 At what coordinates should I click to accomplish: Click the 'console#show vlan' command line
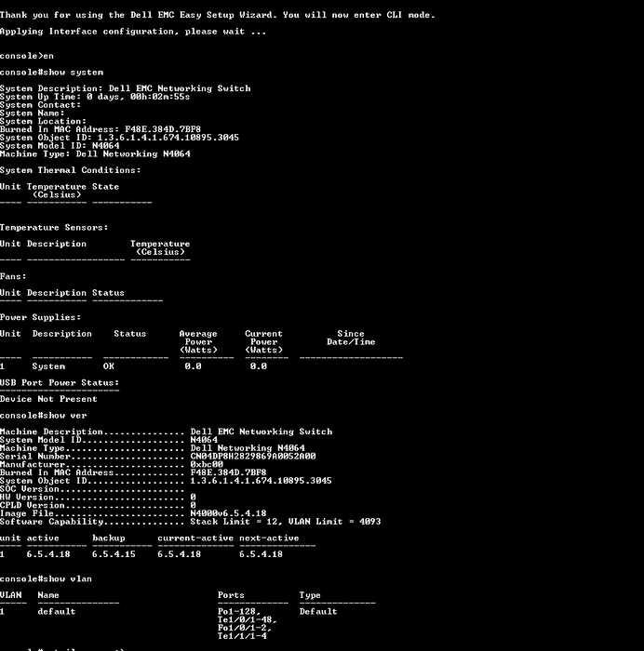click(x=46, y=578)
